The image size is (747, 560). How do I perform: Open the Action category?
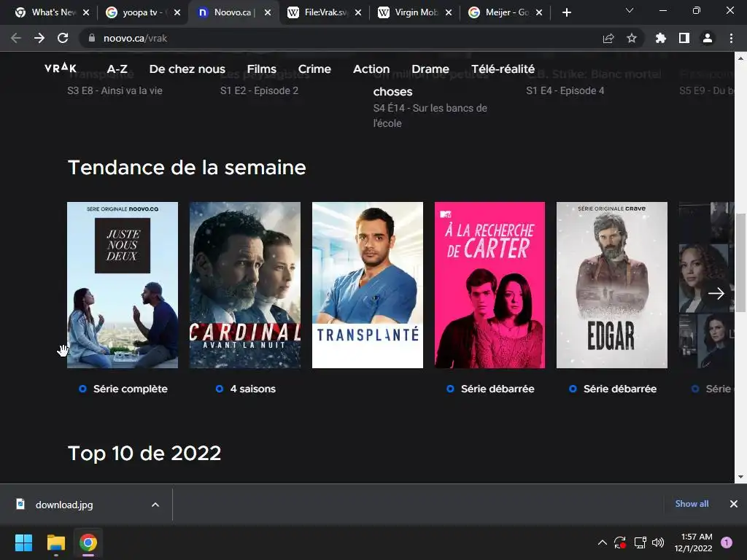point(371,69)
